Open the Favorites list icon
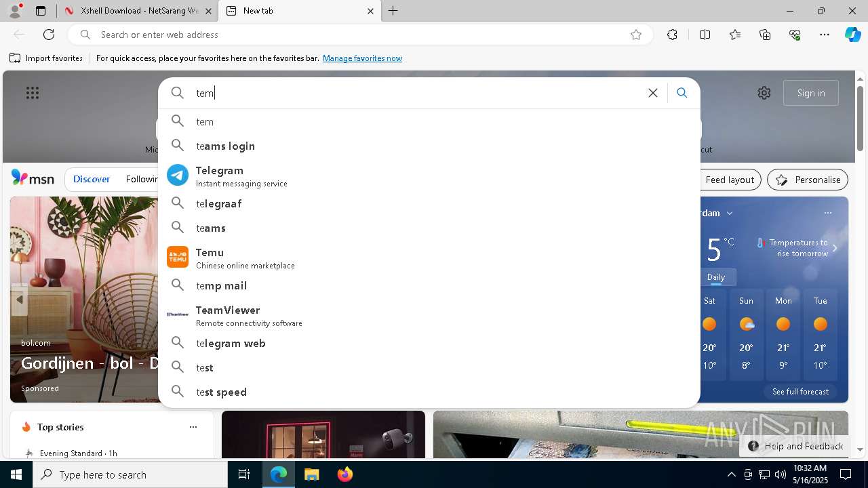868x488 pixels. [x=735, y=35]
